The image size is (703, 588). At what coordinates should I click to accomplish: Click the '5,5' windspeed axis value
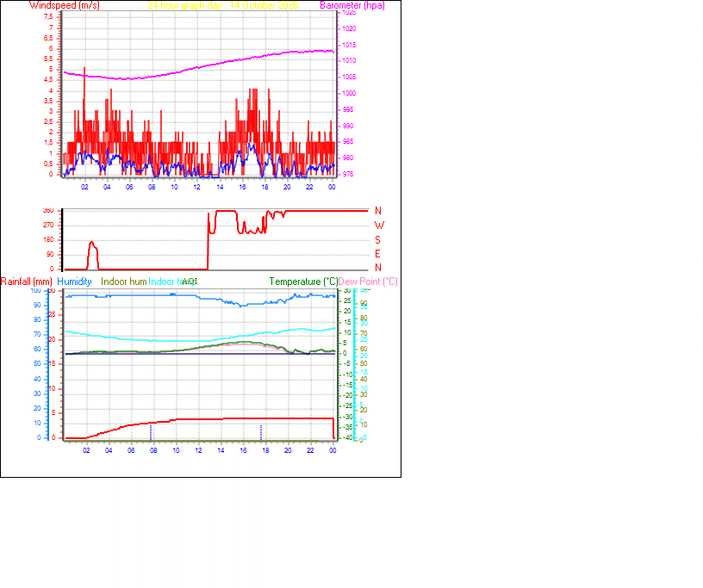point(48,59)
